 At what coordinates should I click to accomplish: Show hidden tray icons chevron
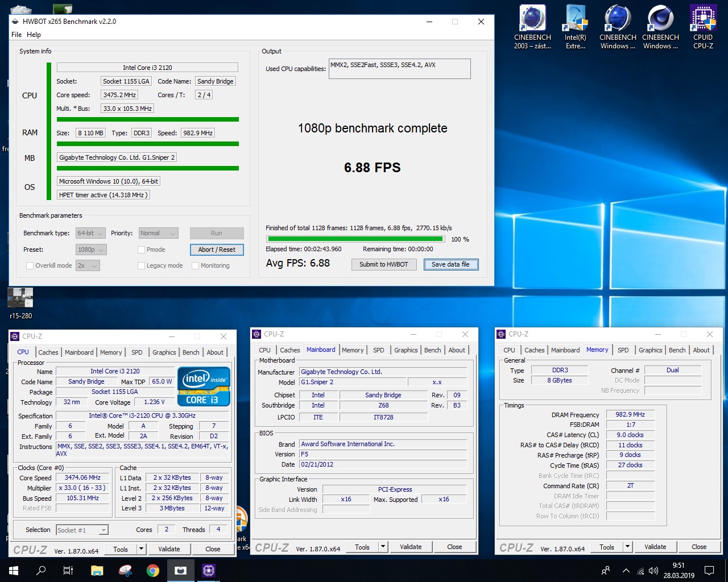coord(626,571)
